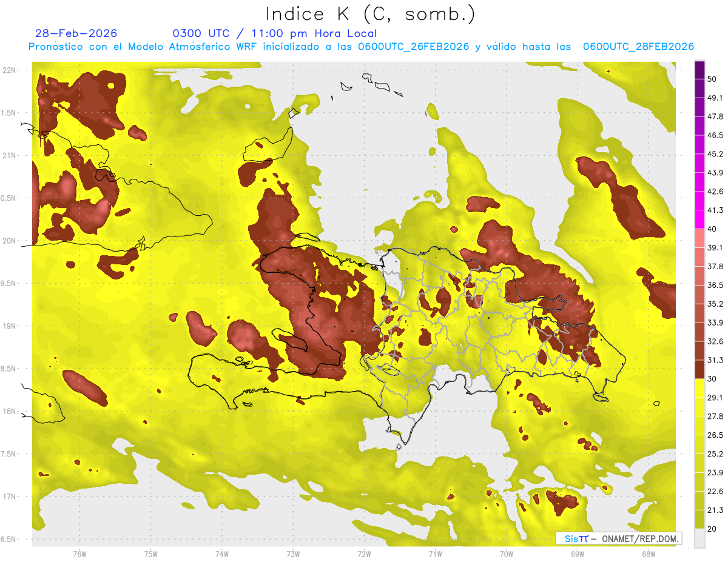The image size is (728, 562).
Task: Click the colorbar value "25.2"
Action: point(716,453)
